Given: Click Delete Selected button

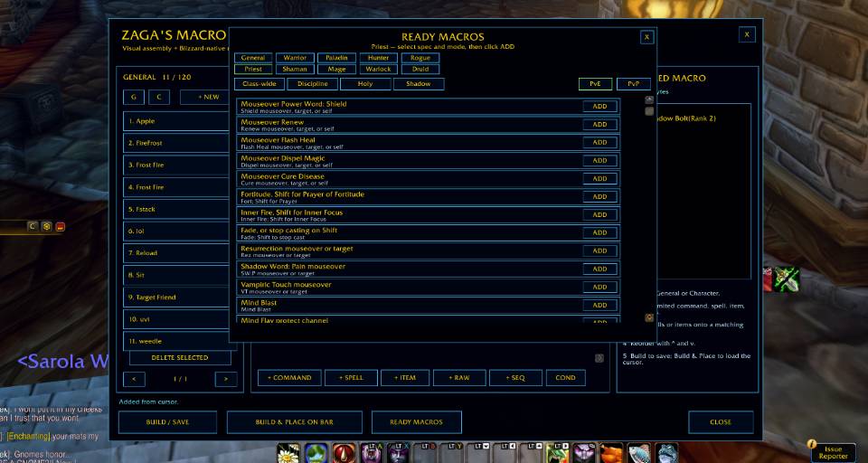Looking at the screenshot, I should click(180, 358).
